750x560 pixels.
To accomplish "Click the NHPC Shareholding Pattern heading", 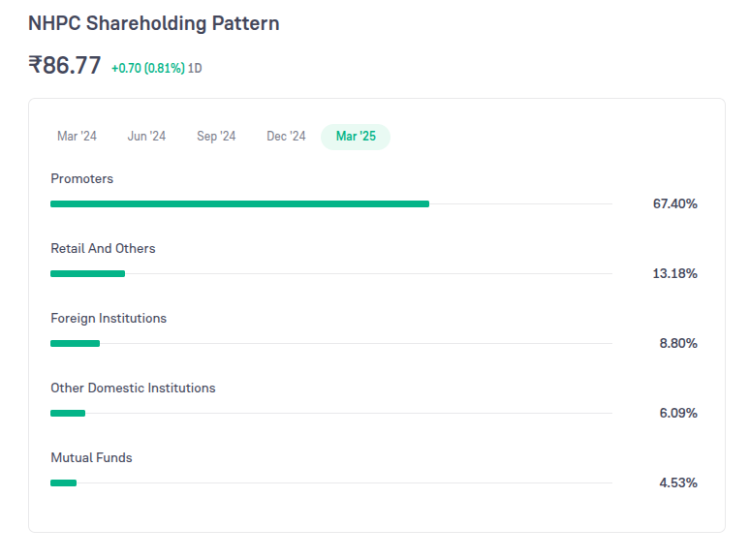I will coord(153,23).
